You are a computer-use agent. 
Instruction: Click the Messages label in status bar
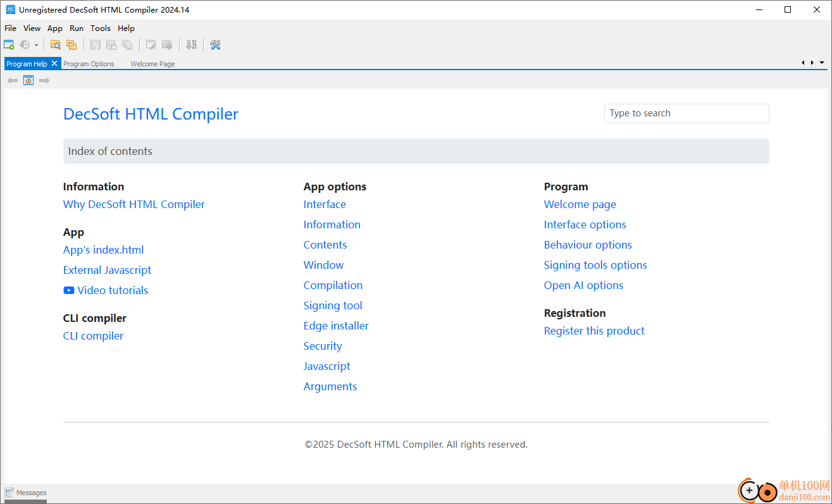[x=32, y=493]
